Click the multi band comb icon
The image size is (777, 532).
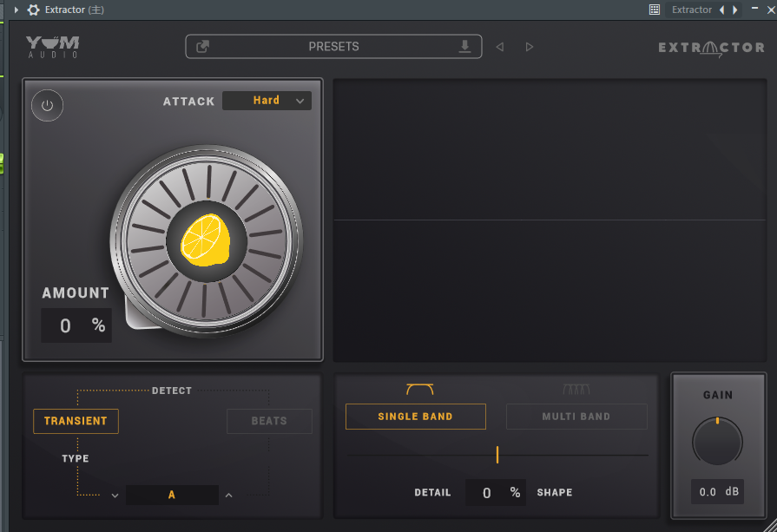coord(576,390)
